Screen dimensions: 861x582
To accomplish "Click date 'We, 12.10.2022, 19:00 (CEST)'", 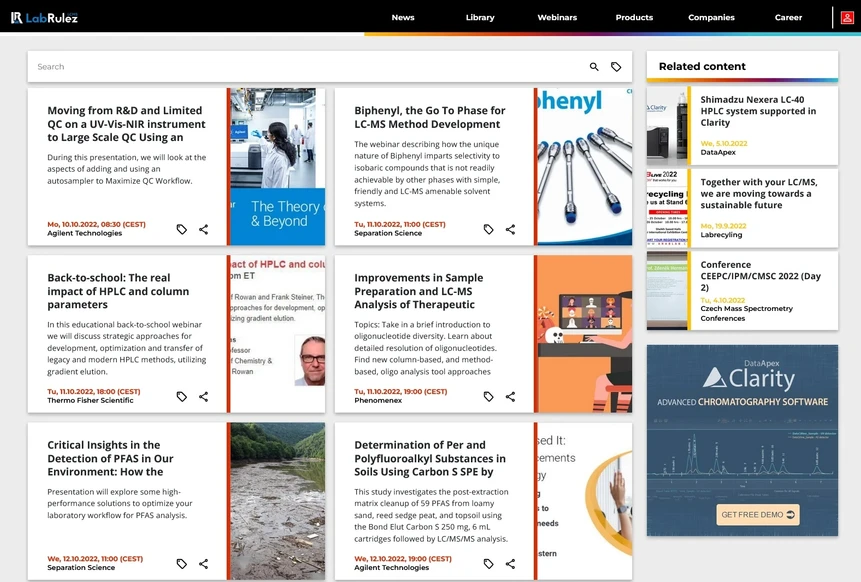I will (403, 559).
